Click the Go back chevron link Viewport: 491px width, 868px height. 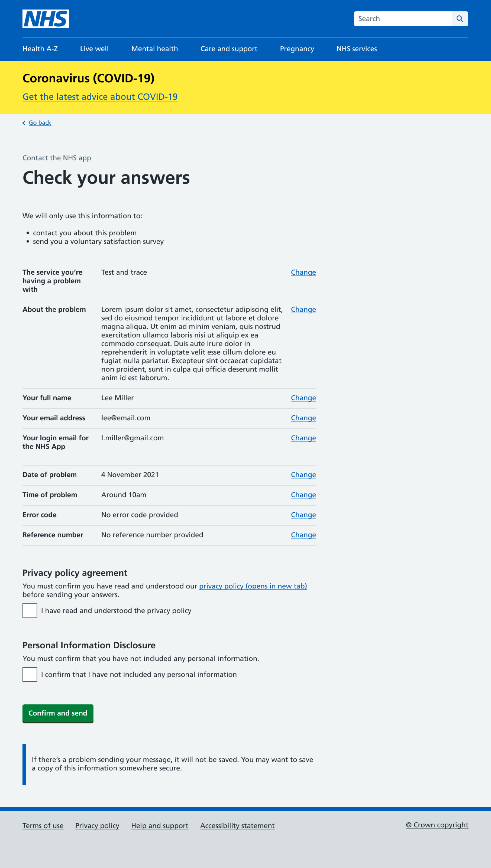click(x=37, y=123)
